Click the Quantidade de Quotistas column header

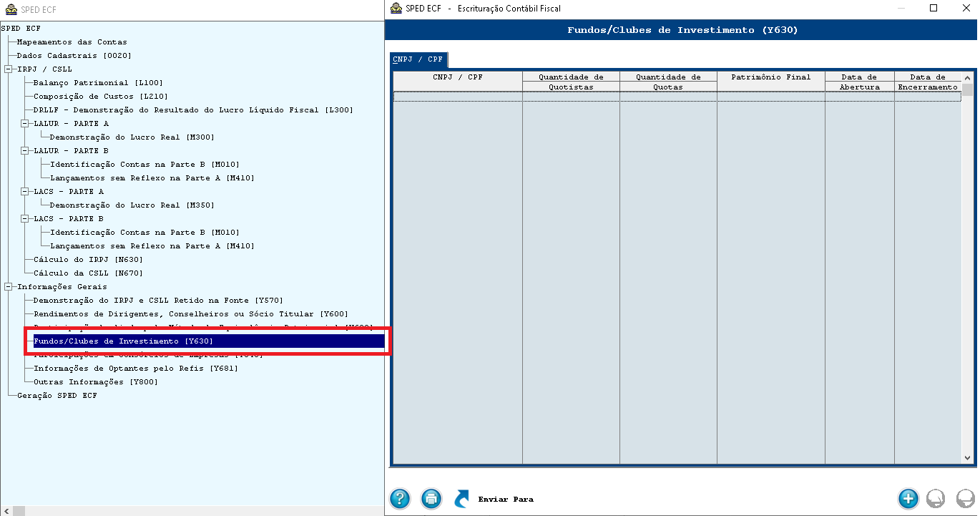click(571, 82)
